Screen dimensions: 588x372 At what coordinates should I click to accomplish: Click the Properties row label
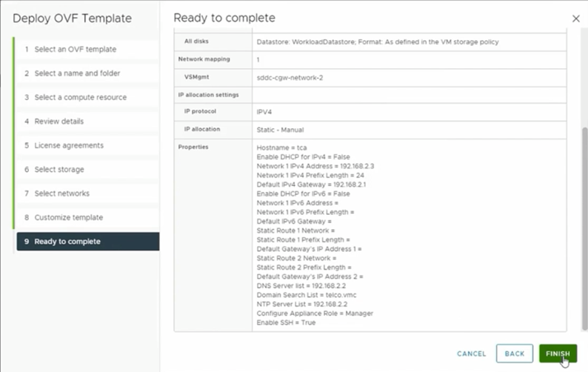(194, 147)
